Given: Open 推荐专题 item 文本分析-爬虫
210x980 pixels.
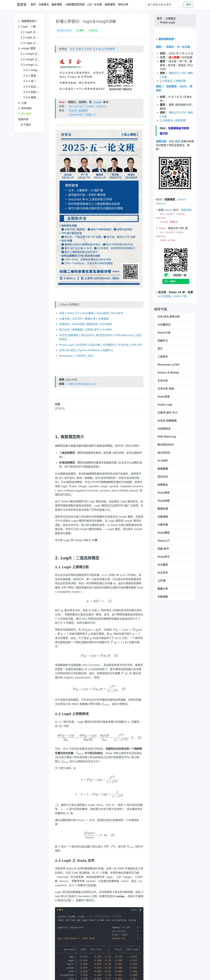Looking at the screenshot, I should click(175, 388).
